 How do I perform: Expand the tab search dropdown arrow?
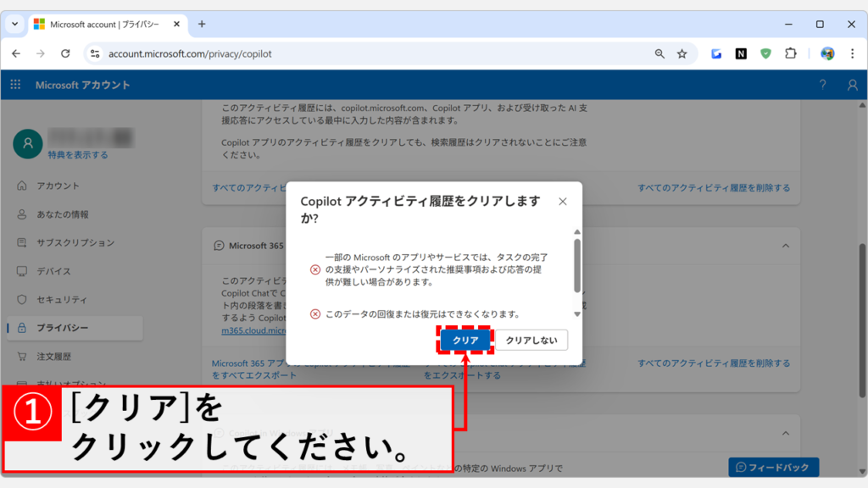coord(14,24)
